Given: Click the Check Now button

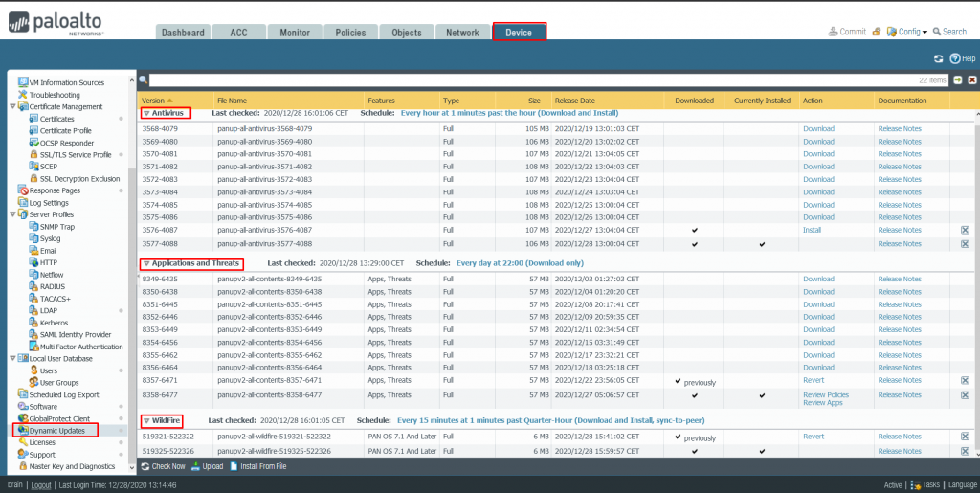Looking at the screenshot, I should [163, 466].
